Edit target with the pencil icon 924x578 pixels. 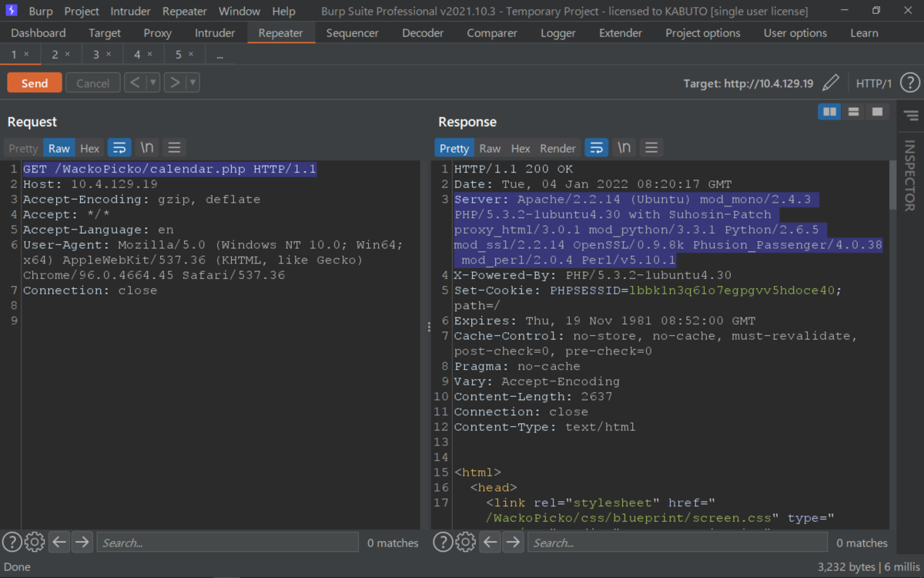coord(830,82)
